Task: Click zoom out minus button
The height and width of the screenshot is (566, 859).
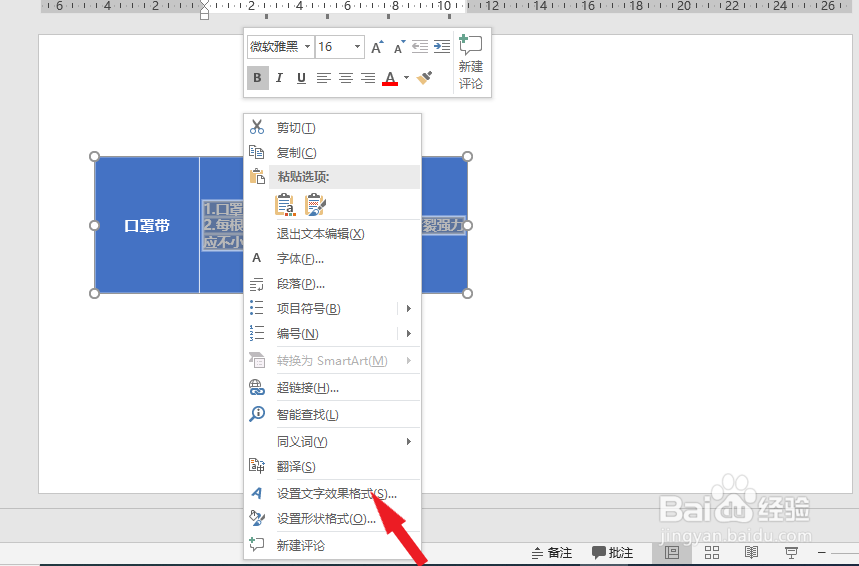Action: [x=821, y=553]
